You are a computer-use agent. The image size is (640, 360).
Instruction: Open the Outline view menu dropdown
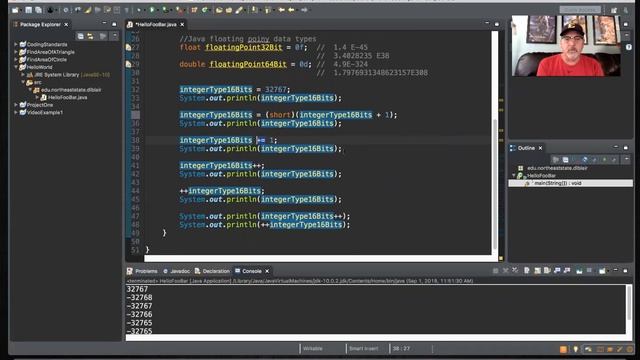click(x=626, y=159)
